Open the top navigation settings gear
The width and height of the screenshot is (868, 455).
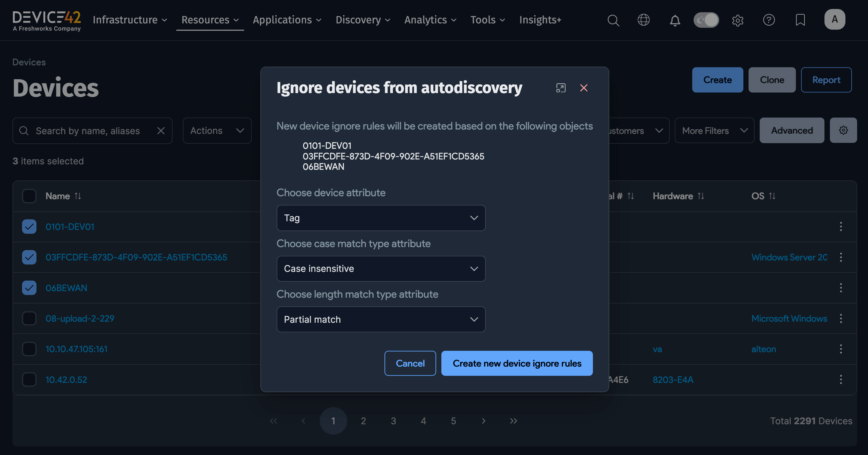click(x=738, y=20)
